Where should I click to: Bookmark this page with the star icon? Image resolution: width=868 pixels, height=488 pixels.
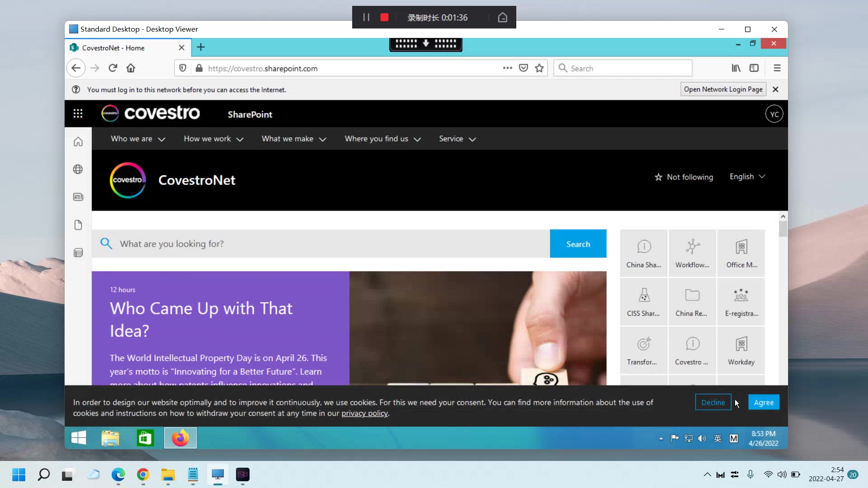point(539,68)
